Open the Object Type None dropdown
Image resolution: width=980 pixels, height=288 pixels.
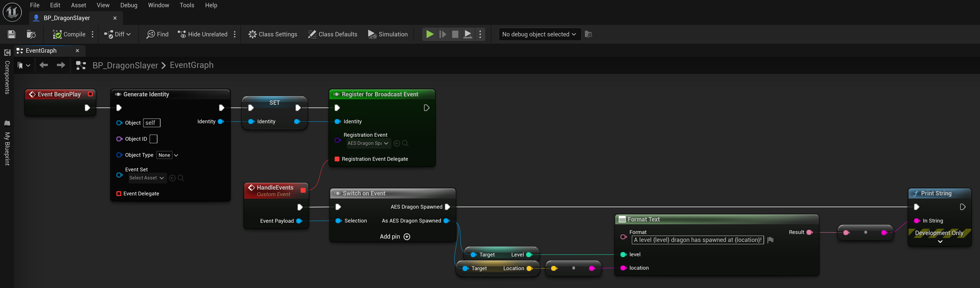point(168,155)
